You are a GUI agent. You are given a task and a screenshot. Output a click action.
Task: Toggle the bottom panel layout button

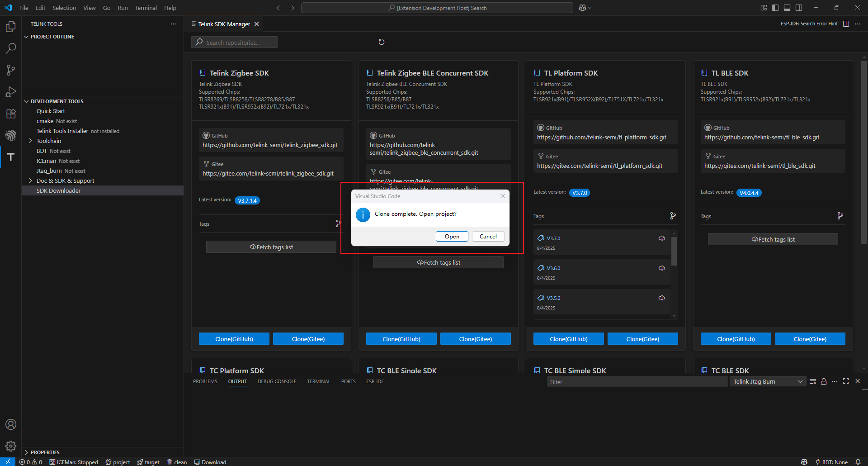click(787, 8)
